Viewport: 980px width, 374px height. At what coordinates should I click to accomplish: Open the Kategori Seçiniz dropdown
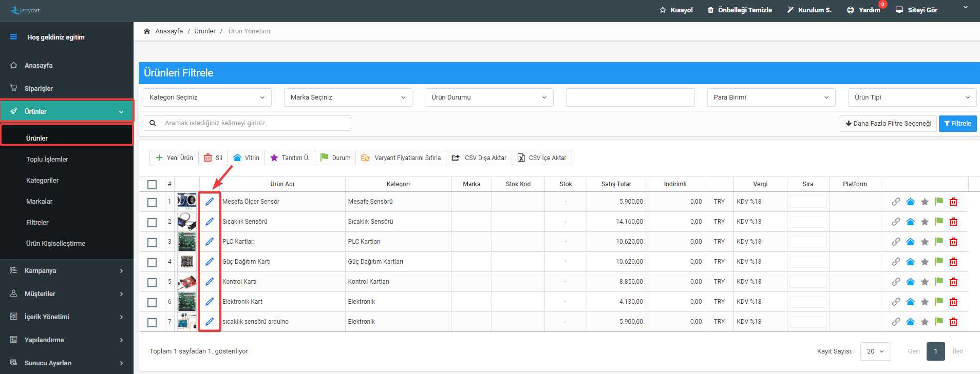click(x=207, y=97)
